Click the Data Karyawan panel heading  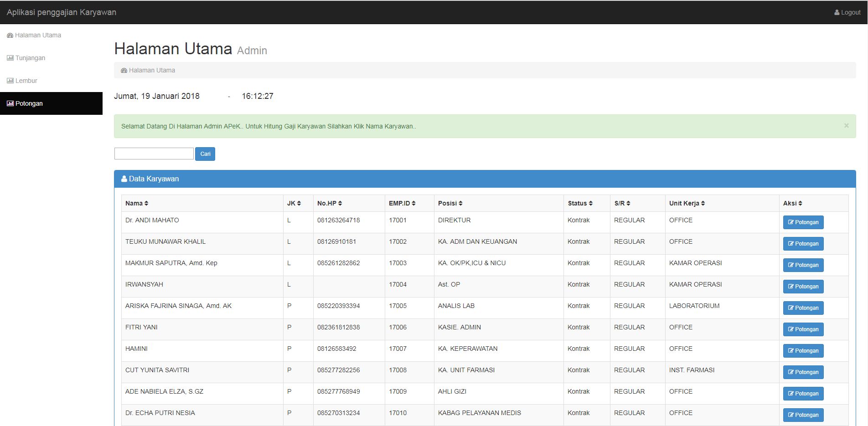[485, 179]
